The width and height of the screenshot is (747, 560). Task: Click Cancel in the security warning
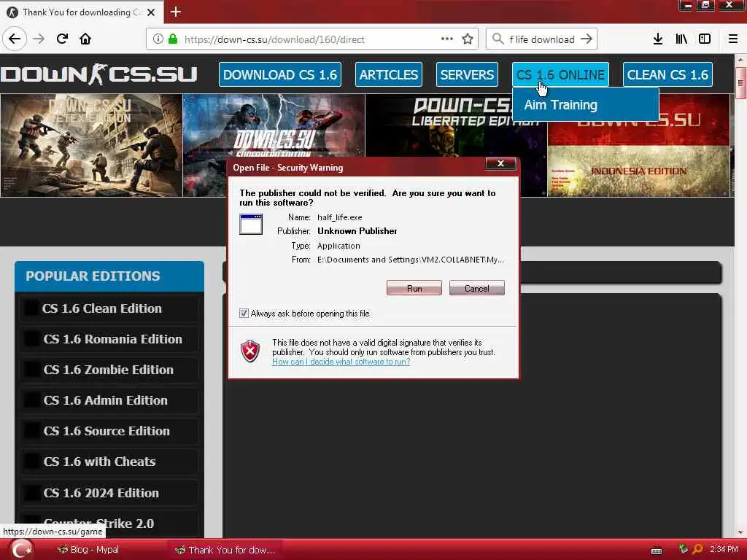click(477, 288)
